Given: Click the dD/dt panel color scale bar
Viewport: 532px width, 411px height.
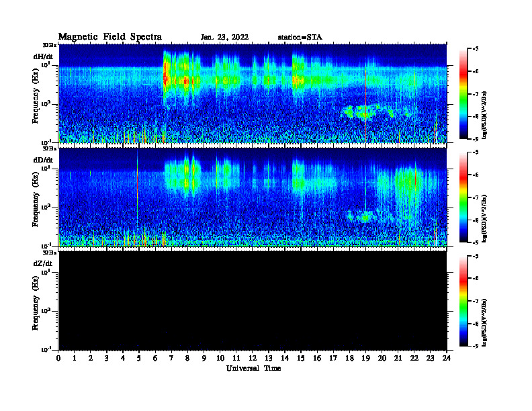Looking at the screenshot, I should 463,197.
